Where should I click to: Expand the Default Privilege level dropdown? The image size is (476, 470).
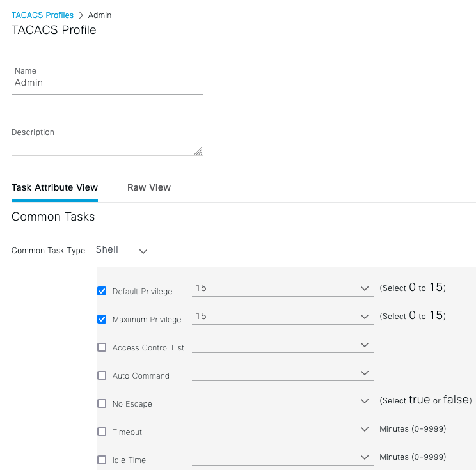tap(282, 288)
